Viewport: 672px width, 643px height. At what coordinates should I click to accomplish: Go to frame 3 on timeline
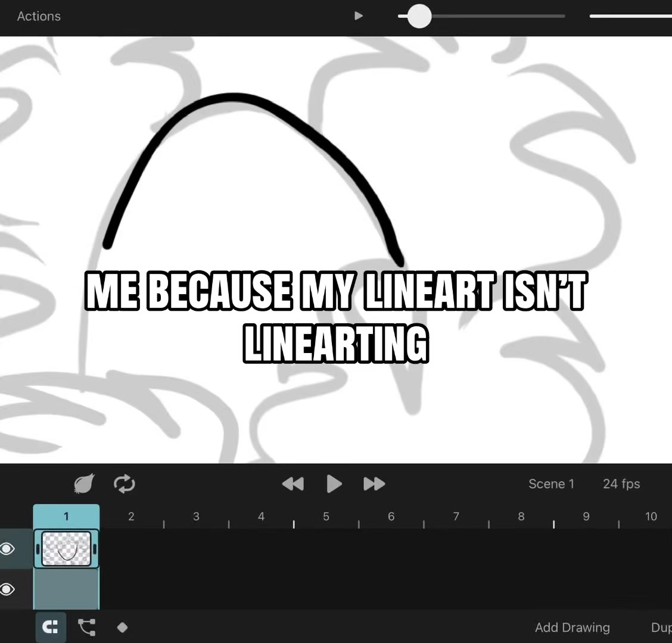point(196,517)
